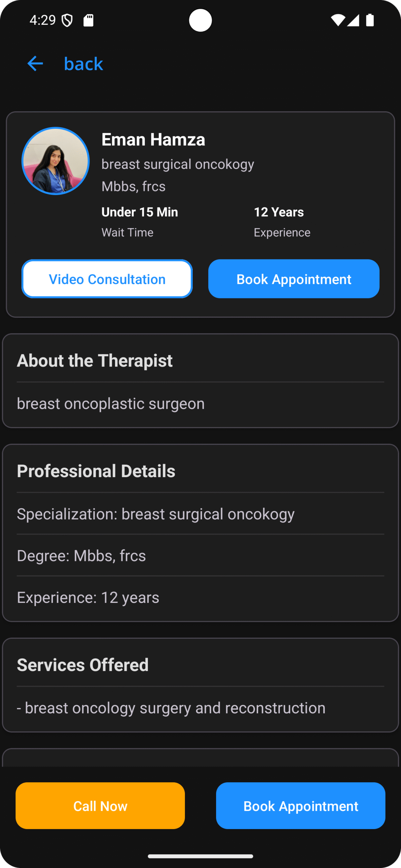Tap the Professional Details heading

pos(96,471)
